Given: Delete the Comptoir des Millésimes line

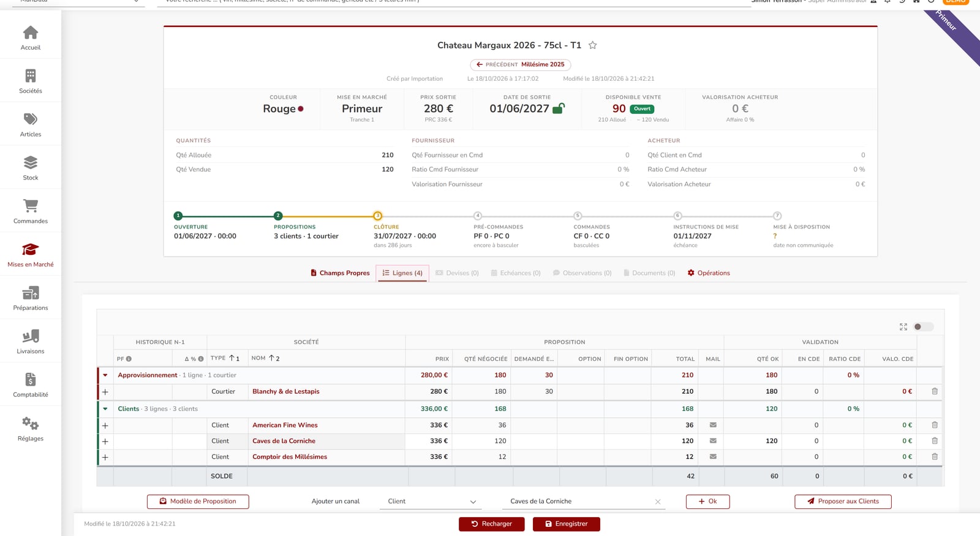Looking at the screenshot, I should pos(935,457).
